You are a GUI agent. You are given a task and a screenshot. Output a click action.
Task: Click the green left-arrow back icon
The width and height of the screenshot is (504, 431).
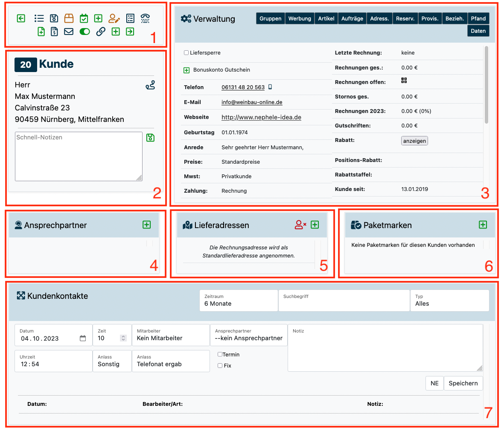pos(21,18)
